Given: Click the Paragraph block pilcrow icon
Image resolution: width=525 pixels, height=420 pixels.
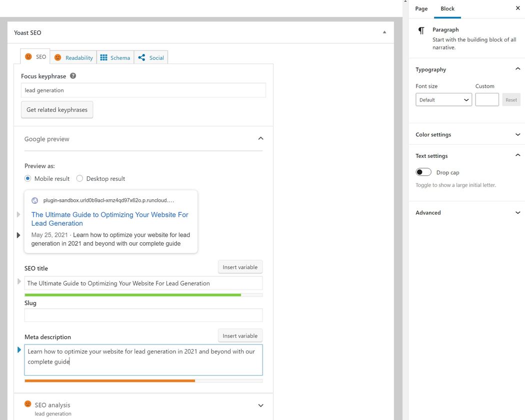Looking at the screenshot, I should pos(421,31).
